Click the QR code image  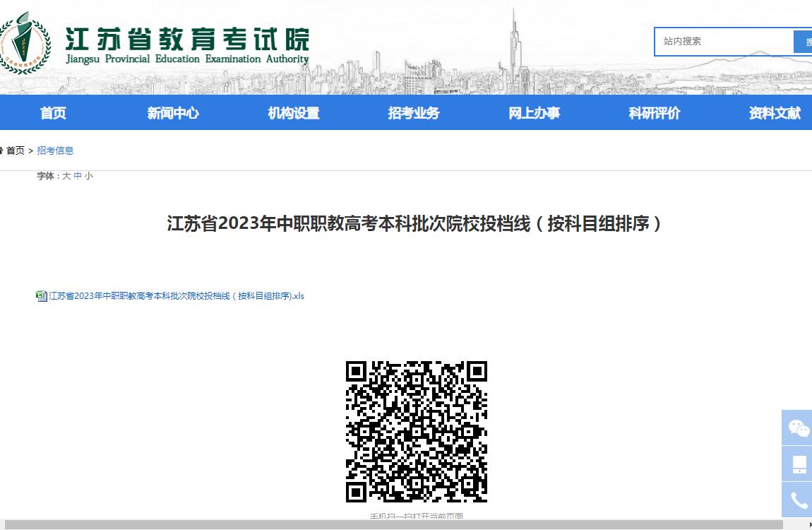[417, 432]
